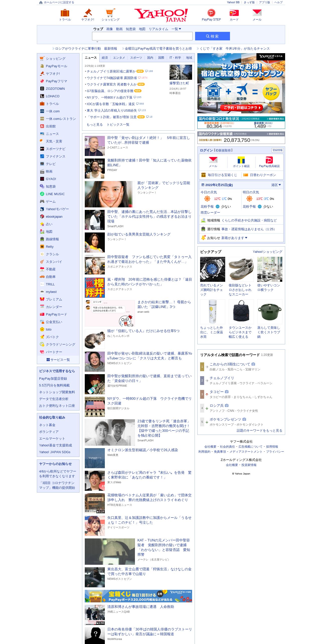
Task: Open the トラベル suitcase icon in header
Action: 65,13
